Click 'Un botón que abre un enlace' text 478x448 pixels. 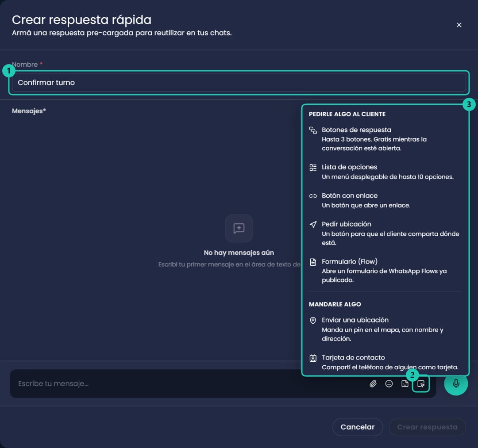tap(366, 206)
